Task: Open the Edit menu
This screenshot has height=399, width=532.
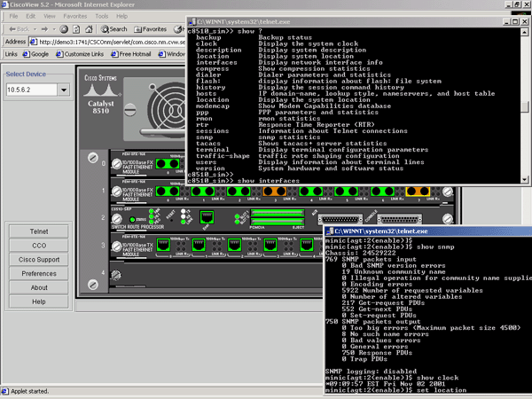Action: pos(30,16)
